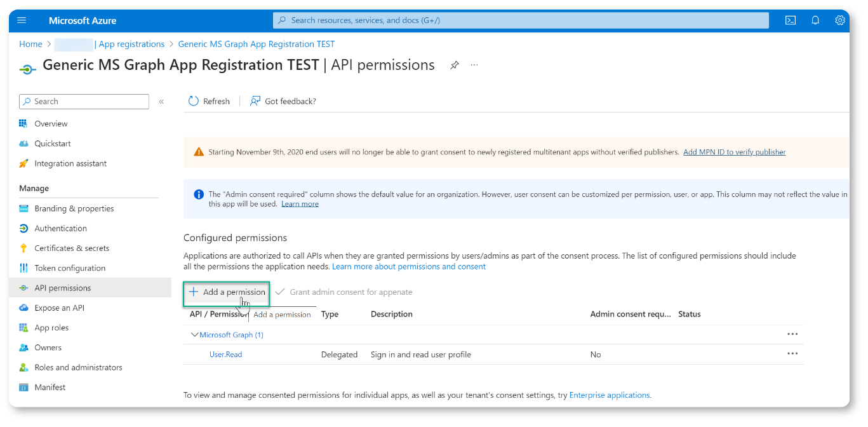Select API permissions in the sidebar
Screen dimensions: 868x427
[90, 288]
